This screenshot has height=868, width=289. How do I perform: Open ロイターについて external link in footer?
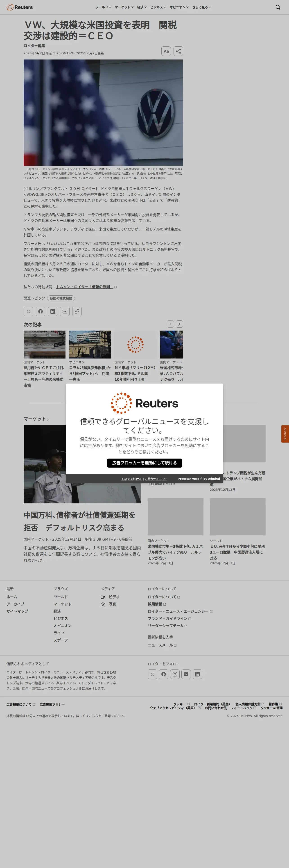tap(164, 597)
